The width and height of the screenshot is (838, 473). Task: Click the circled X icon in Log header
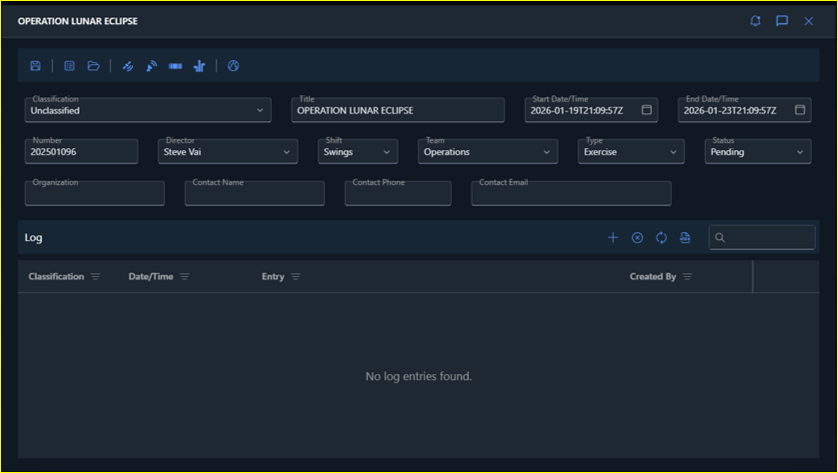click(637, 237)
